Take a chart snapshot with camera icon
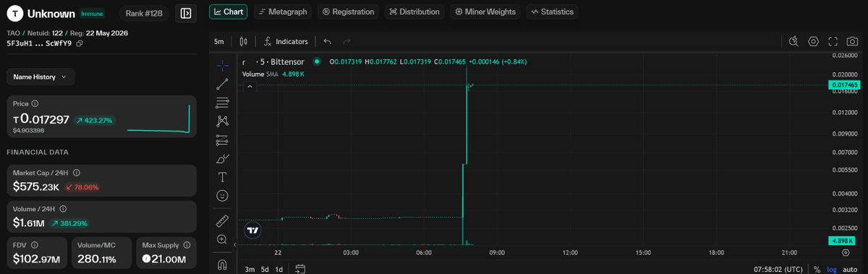The width and height of the screenshot is (868, 274). tap(852, 41)
